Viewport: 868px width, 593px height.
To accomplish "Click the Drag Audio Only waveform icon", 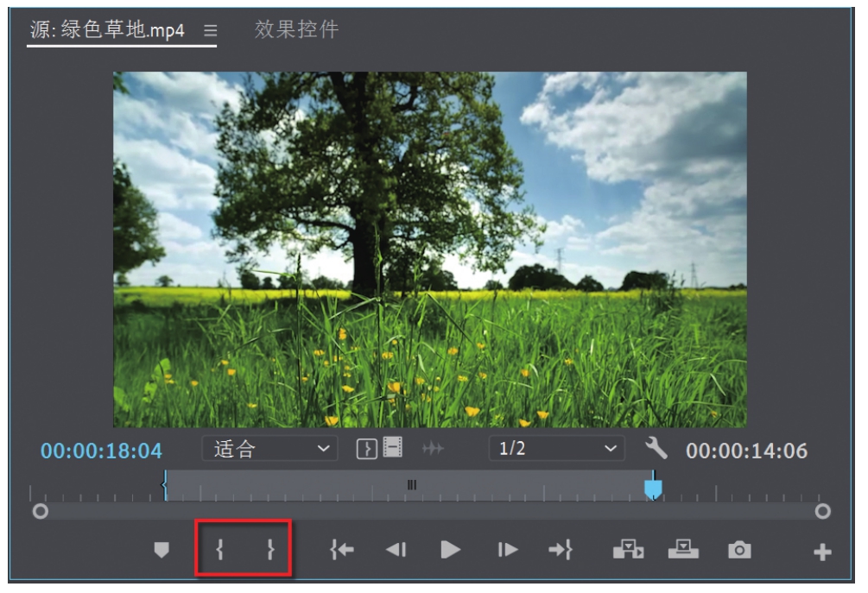I will [433, 448].
